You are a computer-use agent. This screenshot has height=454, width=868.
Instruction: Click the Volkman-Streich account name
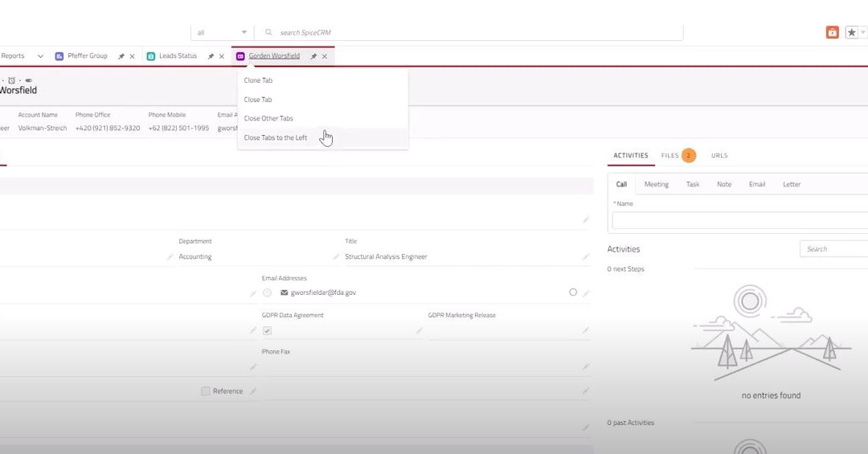pos(43,128)
